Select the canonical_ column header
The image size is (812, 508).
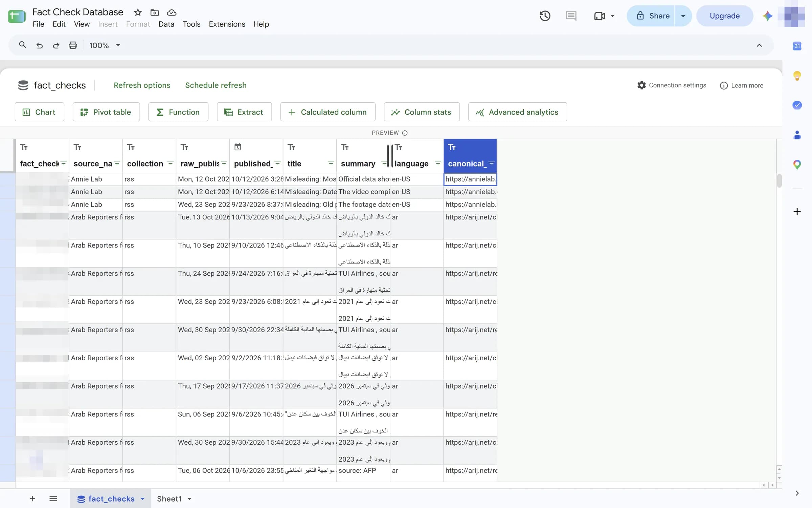470,156
